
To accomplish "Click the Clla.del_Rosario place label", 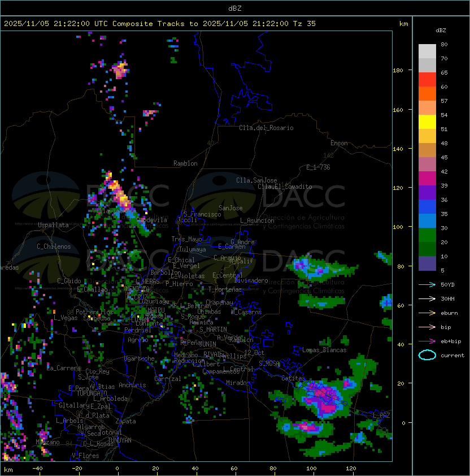I will point(266,128).
